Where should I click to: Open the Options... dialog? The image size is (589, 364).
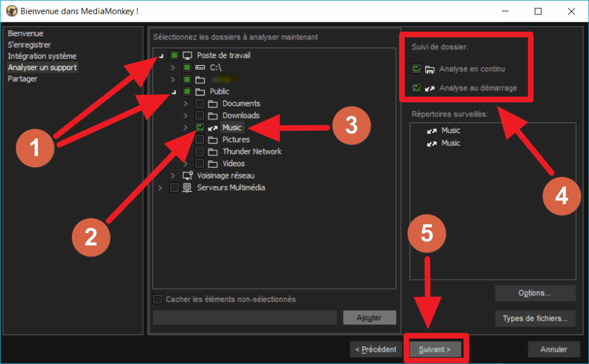coord(535,293)
